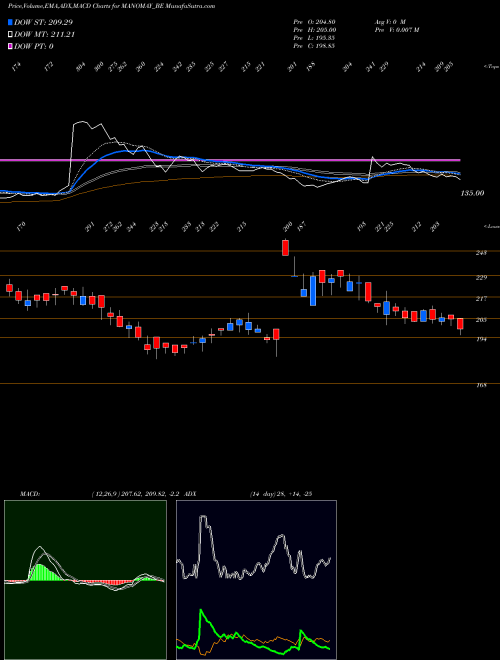The height and width of the screenshot is (660, 500).
Task: Click the 217 price axis label
Action: click(481, 298)
